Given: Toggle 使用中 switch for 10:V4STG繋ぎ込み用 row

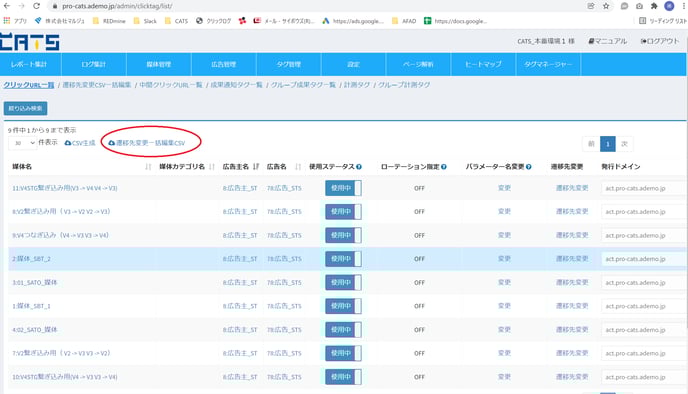Looking at the screenshot, I should click(343, 377).
